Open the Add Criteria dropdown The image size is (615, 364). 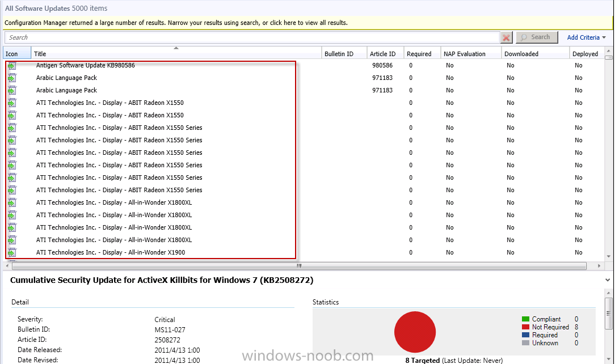coord(587,37)
